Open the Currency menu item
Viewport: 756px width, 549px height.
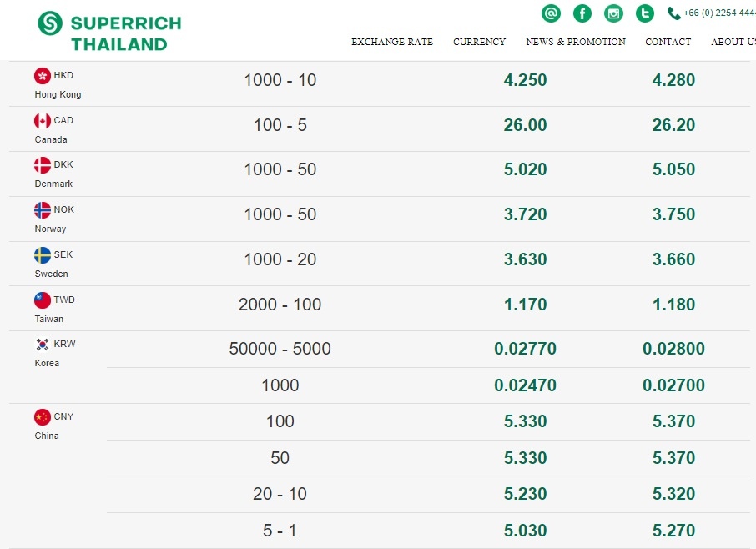tap(479, 42)
